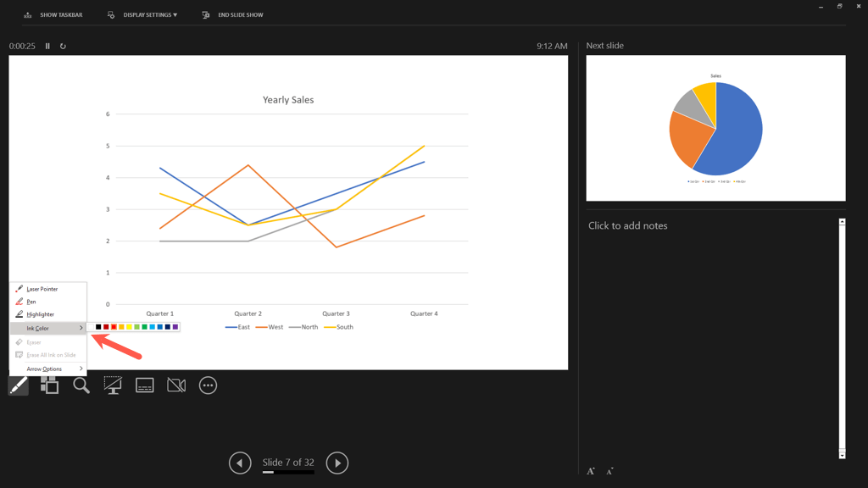Image resolution: width=868 pixels, height=488 pixels.
Task: Pick the white ink color swatch
Action: (91, 327)
